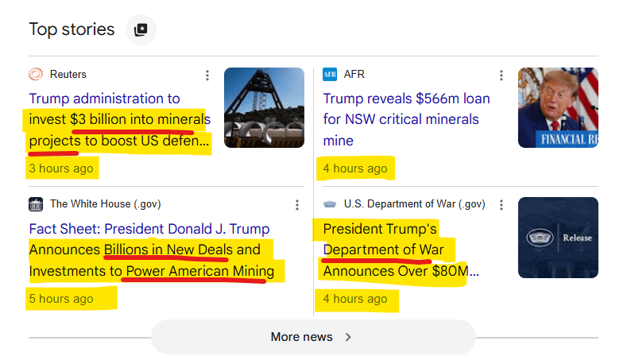Click The White House (.gov) source name

click(x=106, y=204)
